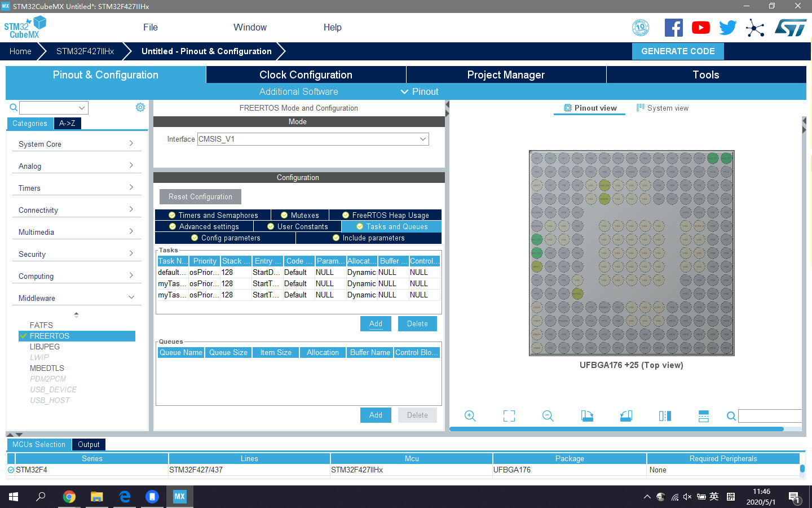Switch to the Tools tab
The height and width of the screenshot is (508, 812).
(x=706, y=75)
